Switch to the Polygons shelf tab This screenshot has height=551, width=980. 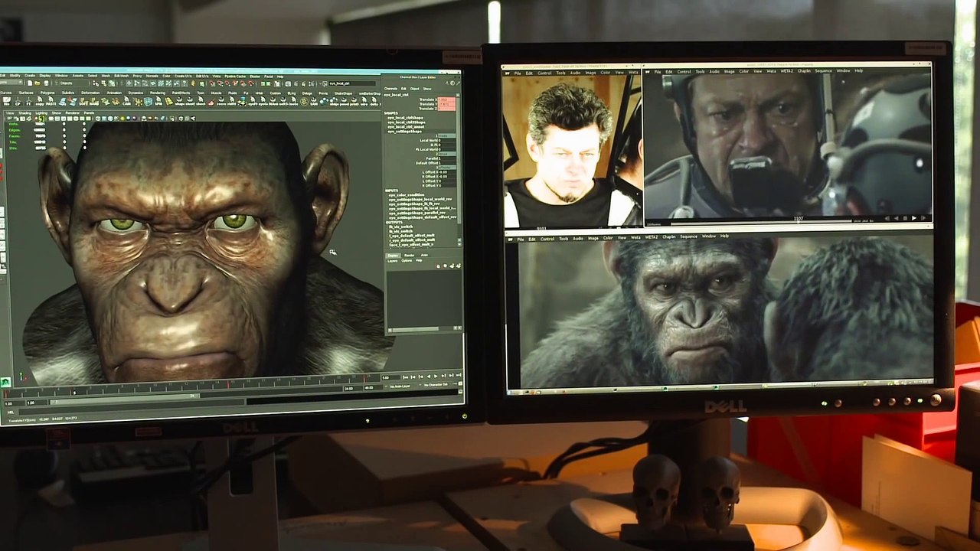[x=47, y=93]
